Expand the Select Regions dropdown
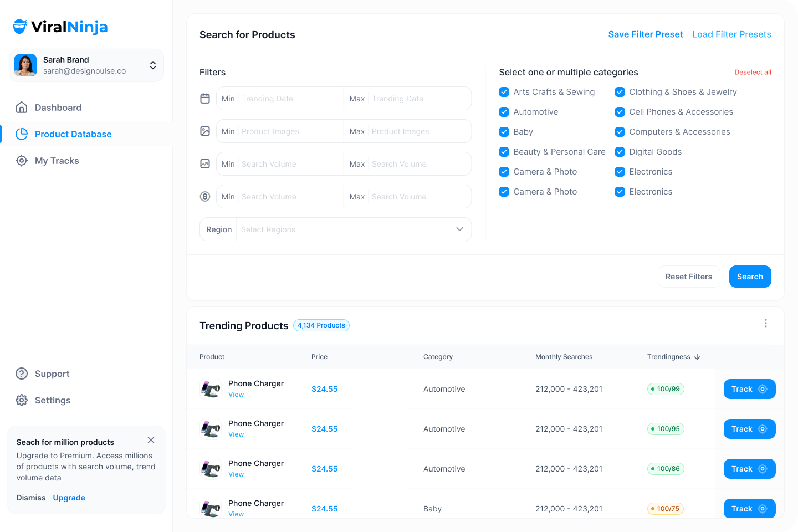The image size is (798, 532). tap(459, 229)
